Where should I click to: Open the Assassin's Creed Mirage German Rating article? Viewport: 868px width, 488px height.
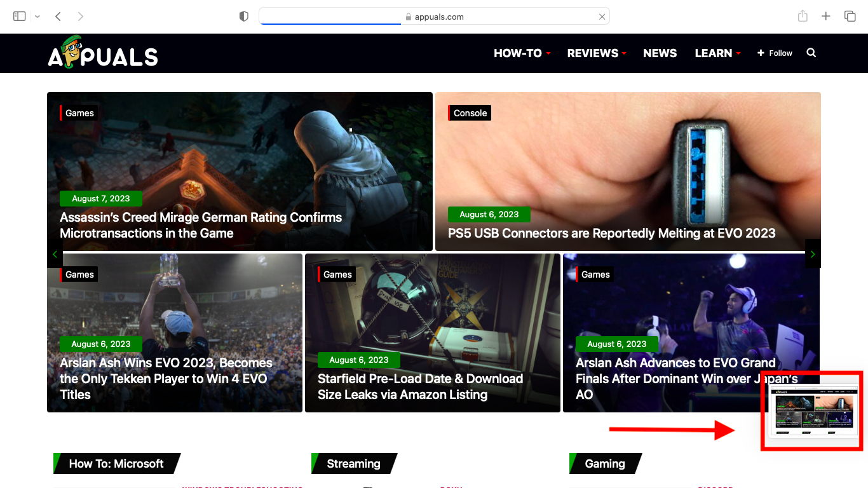201,226
